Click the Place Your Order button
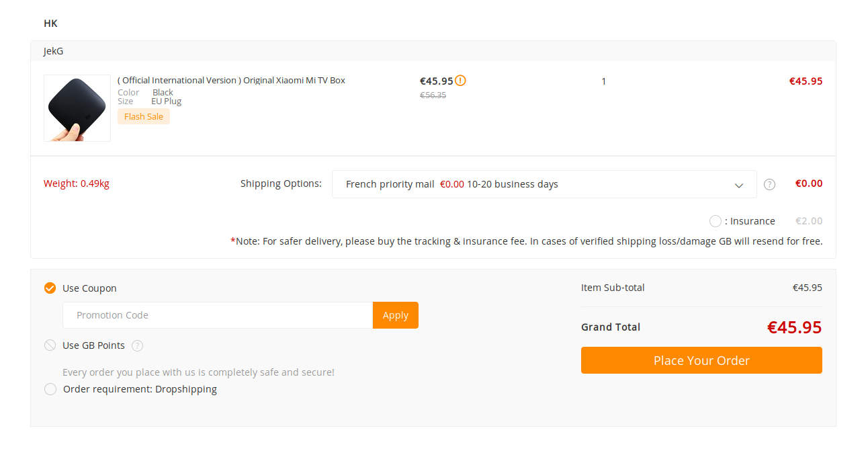Screen dimensions: 868x457 point(701,360)
